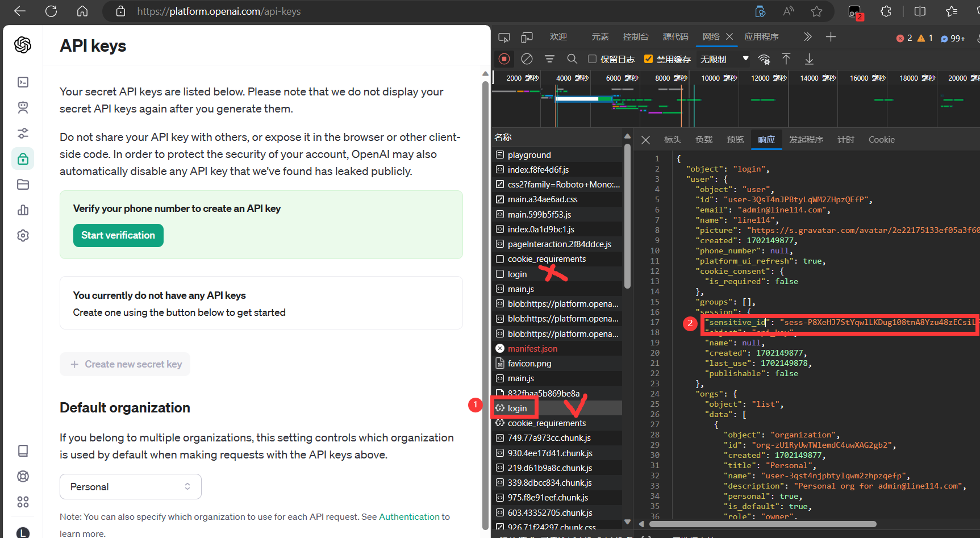
Task: Open apps grid icon in sidebar
Action: pyautogui.click(x=23, y=502)
